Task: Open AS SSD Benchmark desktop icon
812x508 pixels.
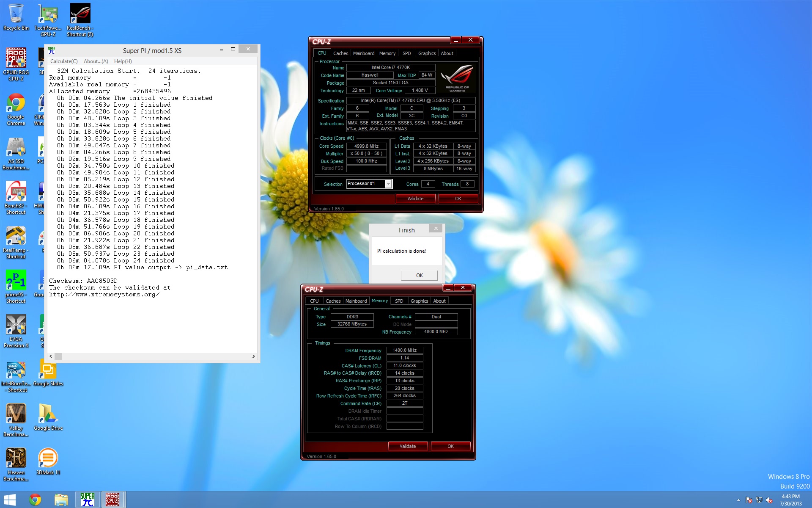Action: click(16, 153)
